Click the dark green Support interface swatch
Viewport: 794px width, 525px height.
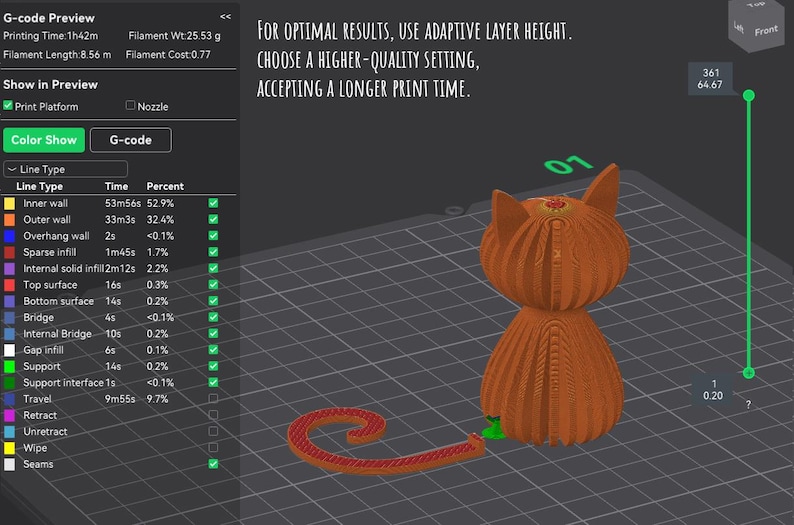[x=9, y=383]
